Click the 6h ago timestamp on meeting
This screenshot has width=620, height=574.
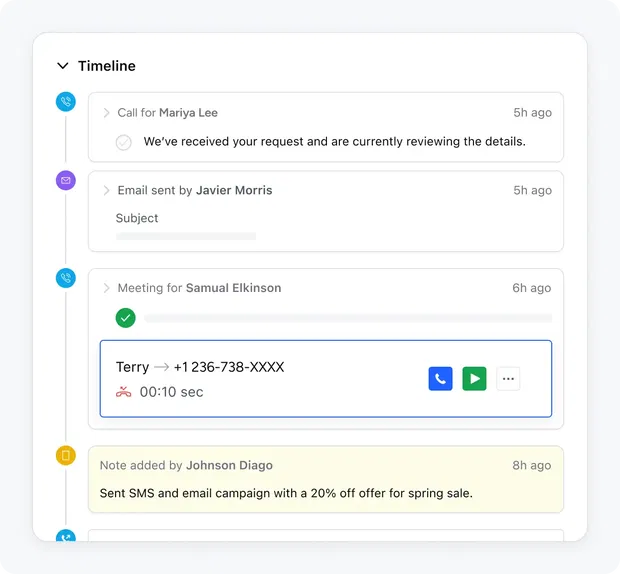(x=532, y=288)
